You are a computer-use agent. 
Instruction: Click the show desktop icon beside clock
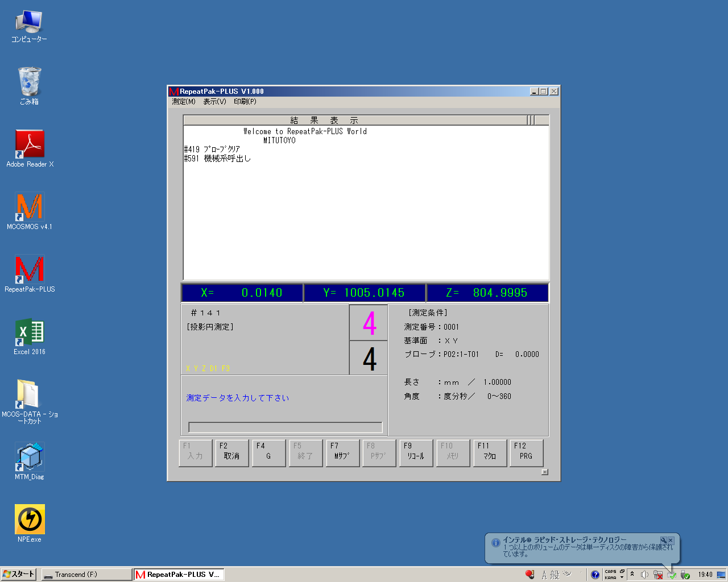pyautogui.click(x=721, y=575)
